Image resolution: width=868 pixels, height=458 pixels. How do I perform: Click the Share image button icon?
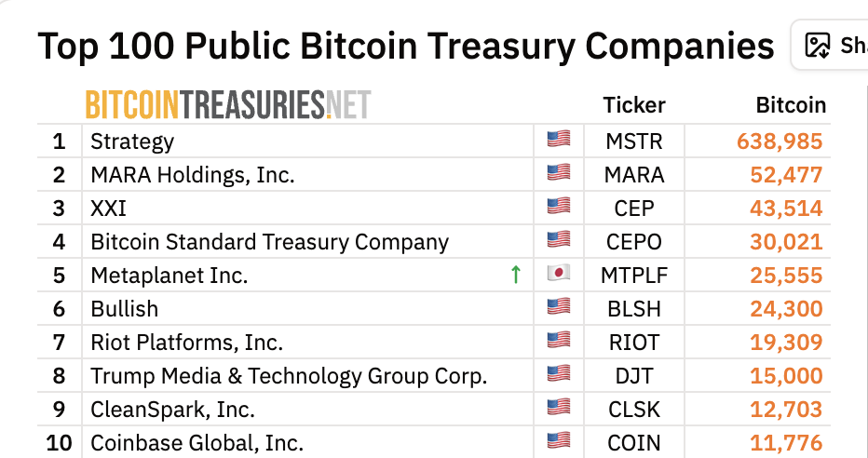[818, 45]
